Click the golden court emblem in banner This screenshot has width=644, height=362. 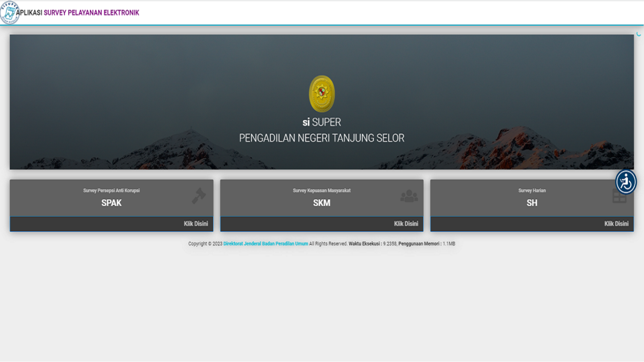[322, 94]
